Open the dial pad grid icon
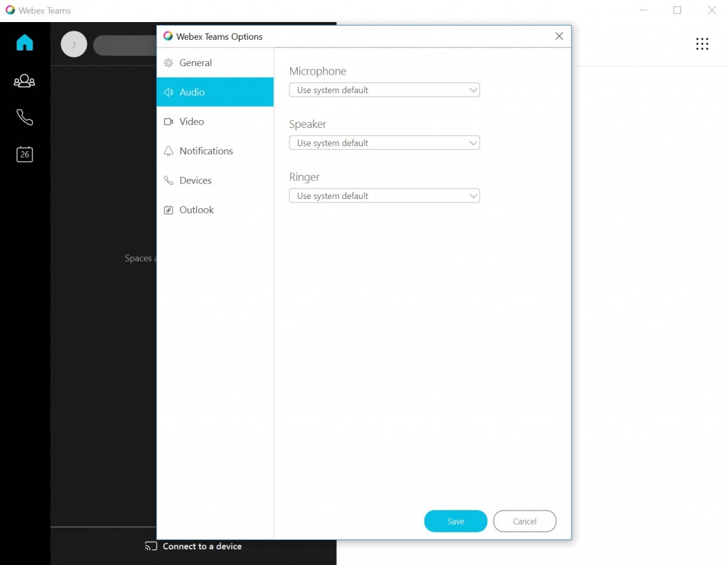Viewport: 728px width, 565px height. click(702, 44)
